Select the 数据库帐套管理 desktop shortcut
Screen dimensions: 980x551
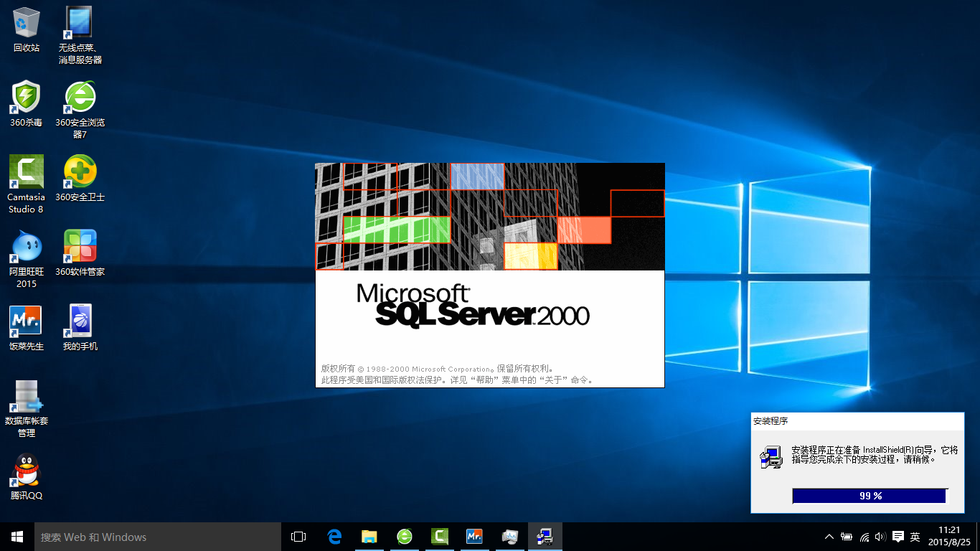coord(27,408)
